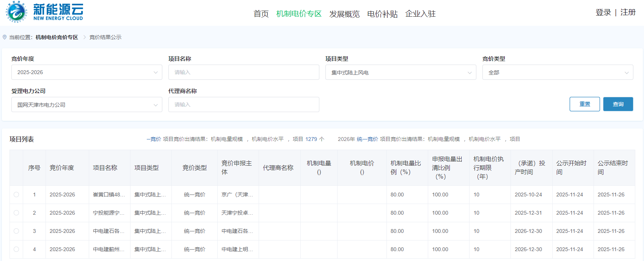Go to 发展概览 in top navigation
This screenshot has height=261, width=644.
[x=344, y=14]
